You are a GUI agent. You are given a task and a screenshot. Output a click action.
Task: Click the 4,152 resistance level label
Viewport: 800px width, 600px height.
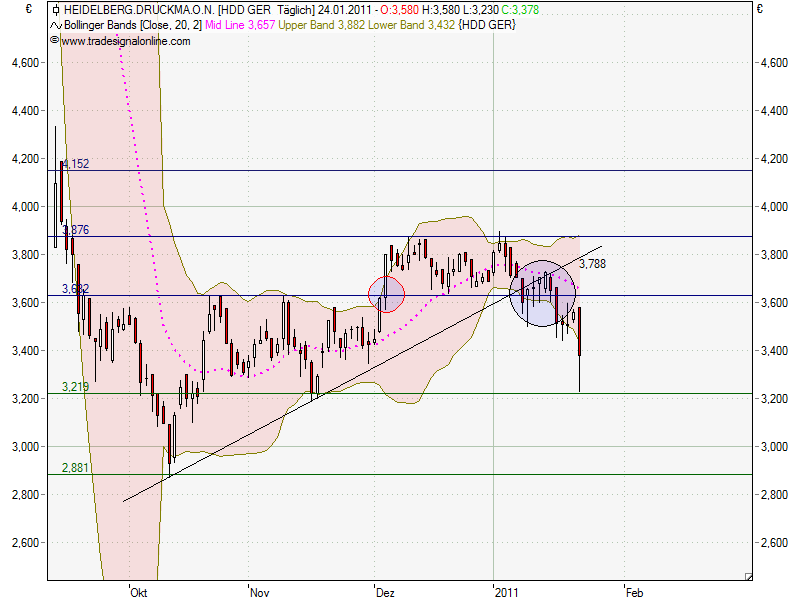[x=76, y=164]
